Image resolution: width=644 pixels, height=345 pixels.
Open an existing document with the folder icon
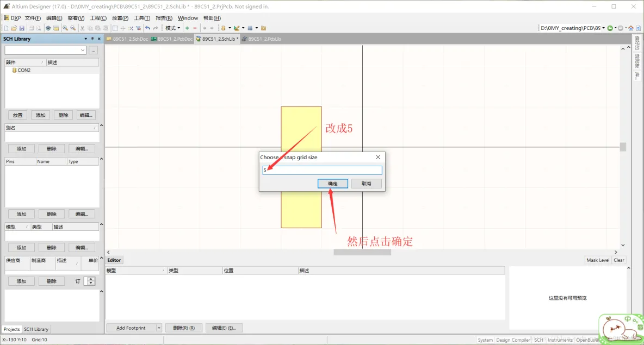14,28
